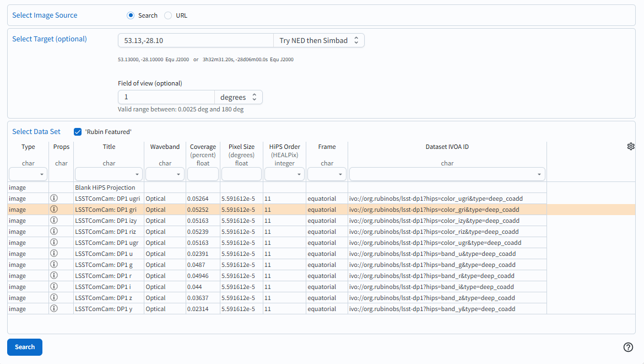Open table settings gear icon
The width and height of the screenshot is (644, 364).
click(631, 146)
